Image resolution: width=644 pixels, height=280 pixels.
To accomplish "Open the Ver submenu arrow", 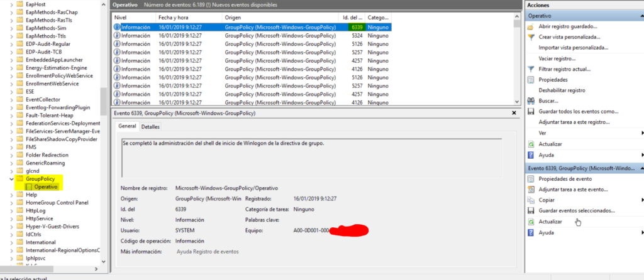I will [x=641, y=133].
